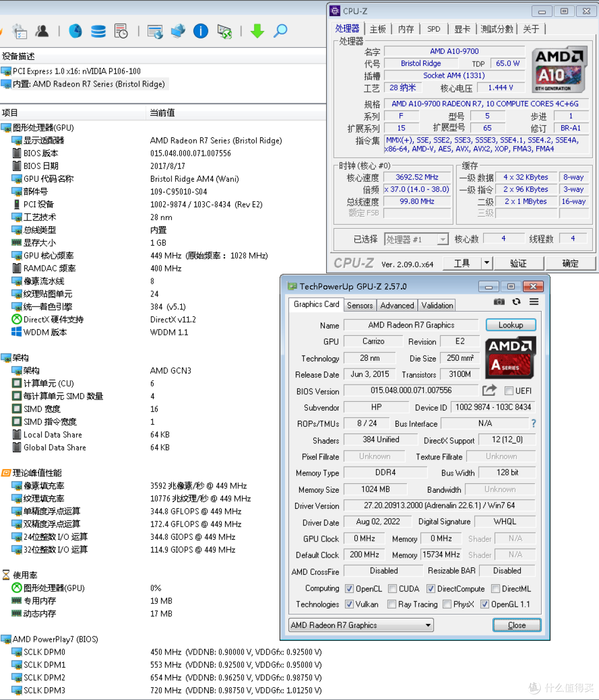This screenshot has height=700, width=599.
Task: Click the report wizard gear icon
Action: [19, 32]
